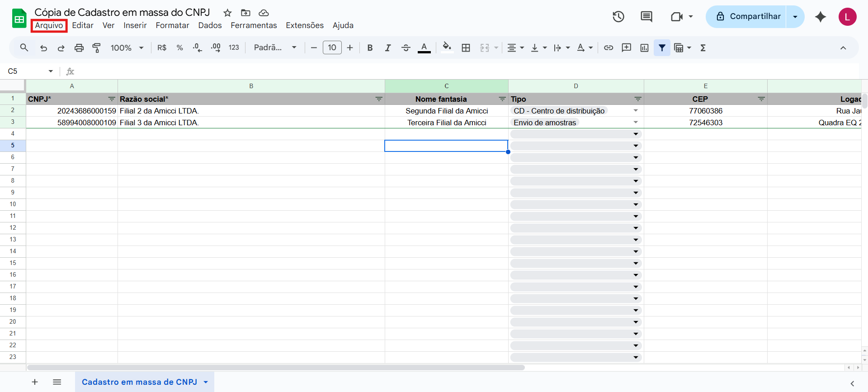Click the insert link icon
The height and width of the screenshot is (392, 868).
tap(609, 48)
